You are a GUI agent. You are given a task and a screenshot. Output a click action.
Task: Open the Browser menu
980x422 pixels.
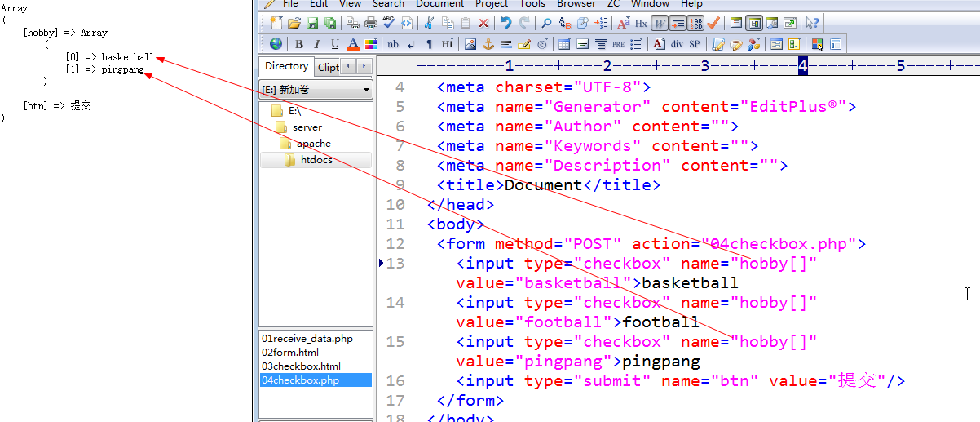point(576,4)
